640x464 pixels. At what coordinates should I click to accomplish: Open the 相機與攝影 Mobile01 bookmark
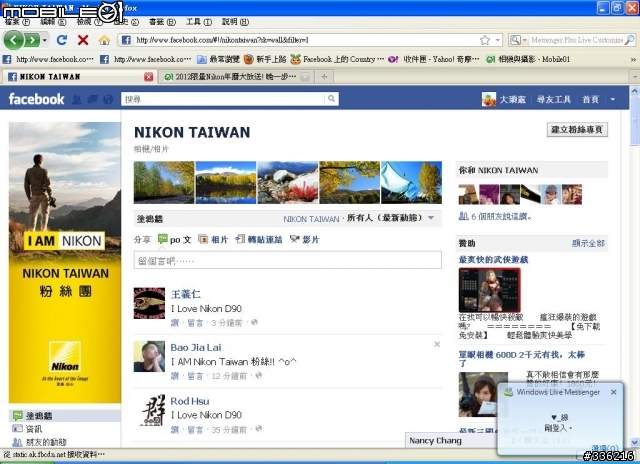pos(528,60)
